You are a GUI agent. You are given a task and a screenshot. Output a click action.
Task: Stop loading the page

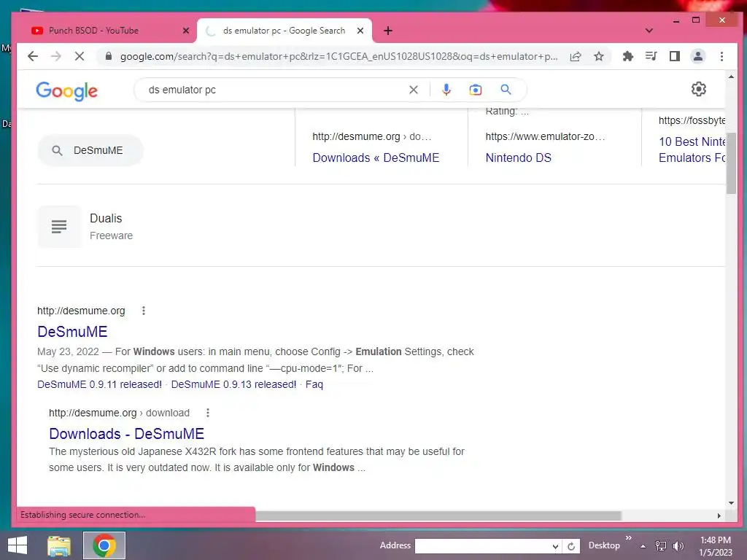[x=80, y=56]
